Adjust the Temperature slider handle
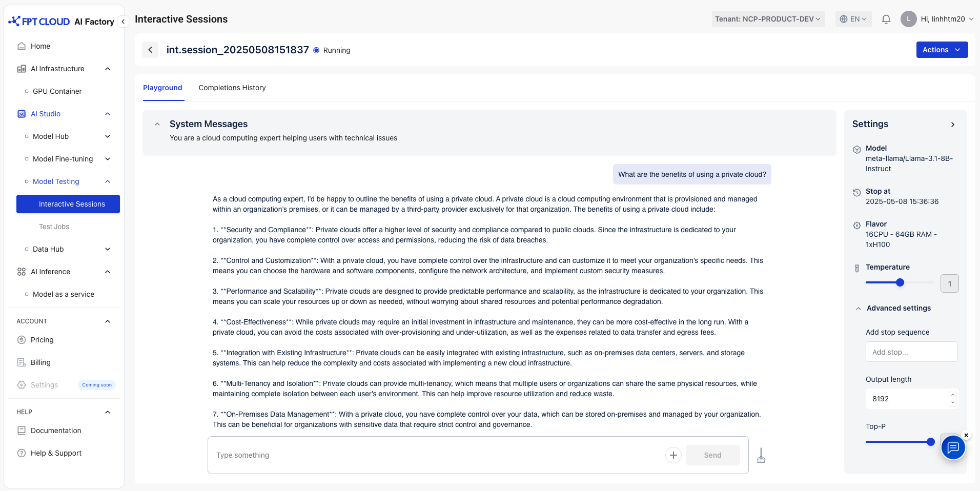Viewport: 980px width, 491px height. point(900,282)
